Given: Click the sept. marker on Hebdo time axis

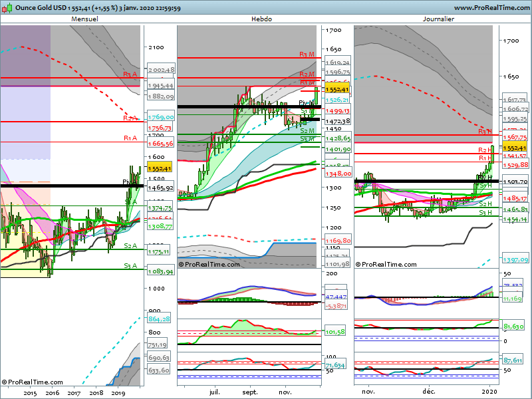Looking at the screenshot, I should tap(250, 393).
